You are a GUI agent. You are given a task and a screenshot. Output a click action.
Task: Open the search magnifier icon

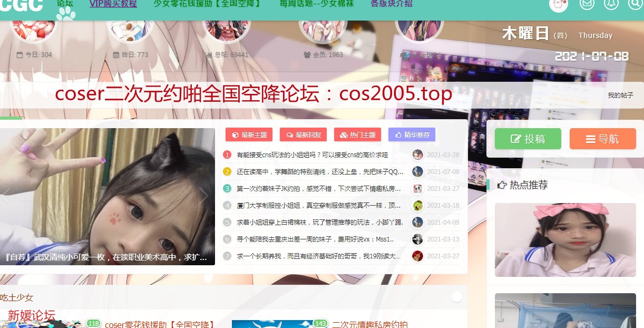pos(635,4)
